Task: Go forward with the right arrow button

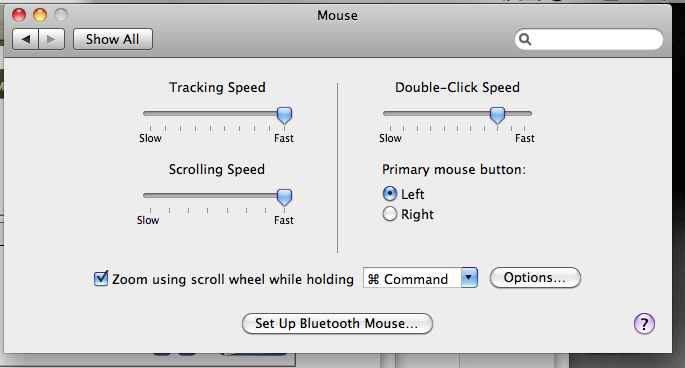Action: tap(52, 39)
